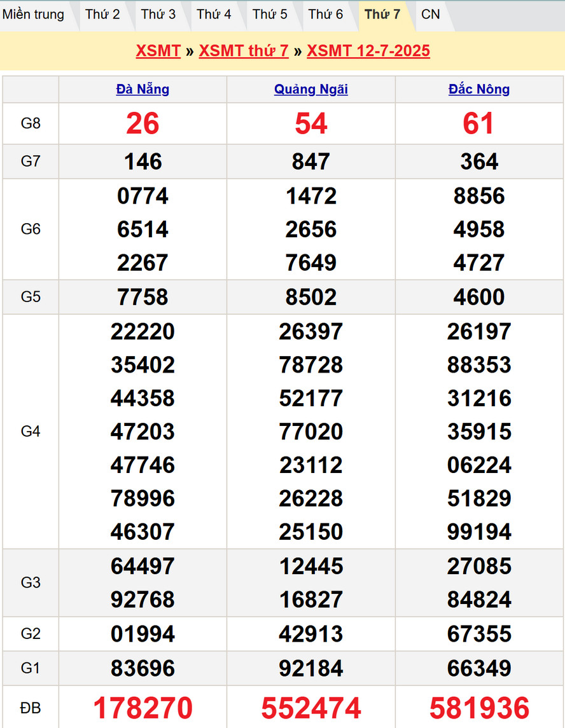Open Đà Nẵng province results link
The height and width of the screenshot is (728, 565).
click(x=143, y=89)
